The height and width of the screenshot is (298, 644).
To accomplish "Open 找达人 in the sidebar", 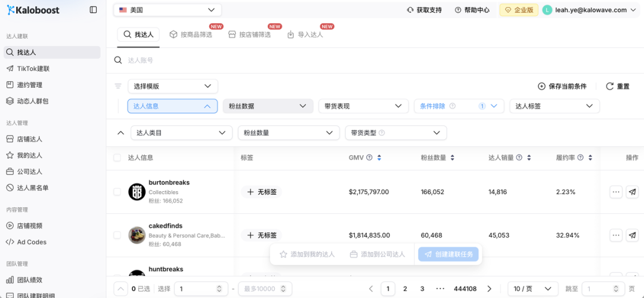I will pyautogui.click(x=52, y=53).
